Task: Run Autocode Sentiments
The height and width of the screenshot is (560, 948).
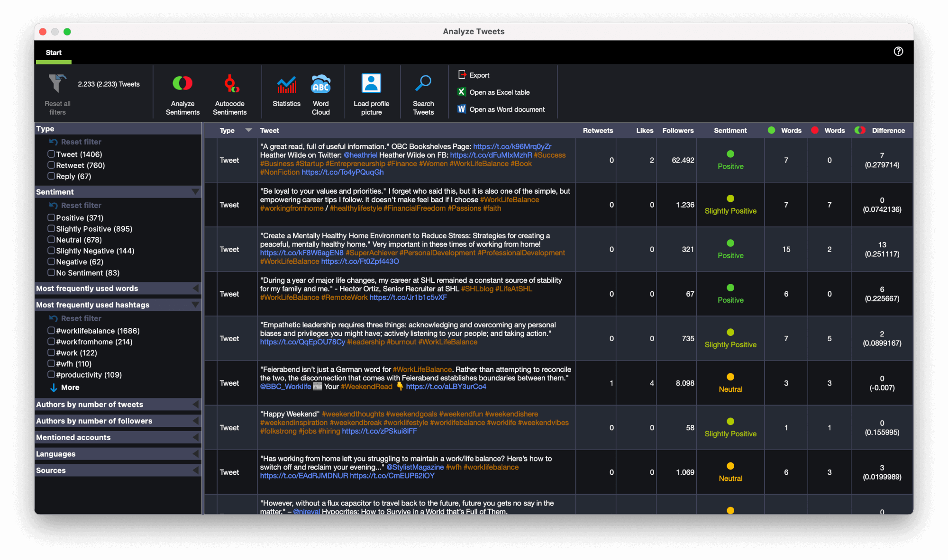Action: coord(229,94)
